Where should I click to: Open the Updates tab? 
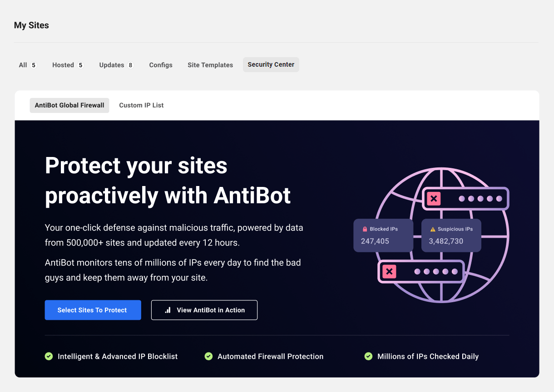point(116,65)
